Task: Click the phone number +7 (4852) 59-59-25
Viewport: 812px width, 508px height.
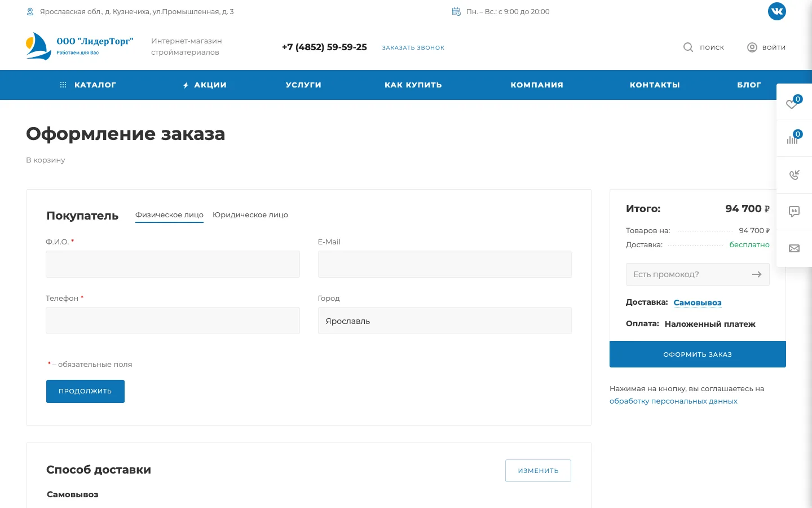Action: tap(324, 47)
